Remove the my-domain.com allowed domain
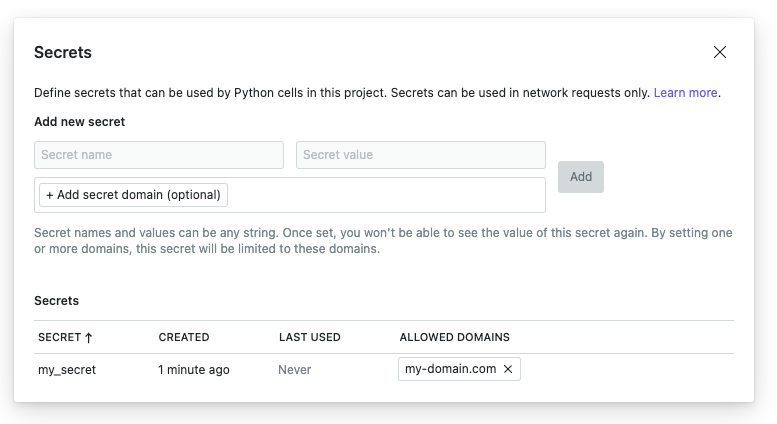Screen dimensions: 777x424 [508, 370]
